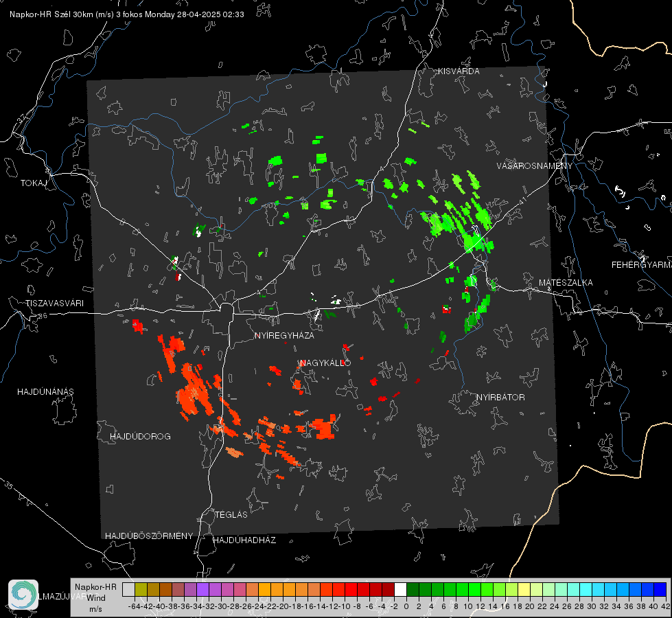Click the road number 37 label
The height and width of the screenshot is (618, 672).
[x=22, y=118]
